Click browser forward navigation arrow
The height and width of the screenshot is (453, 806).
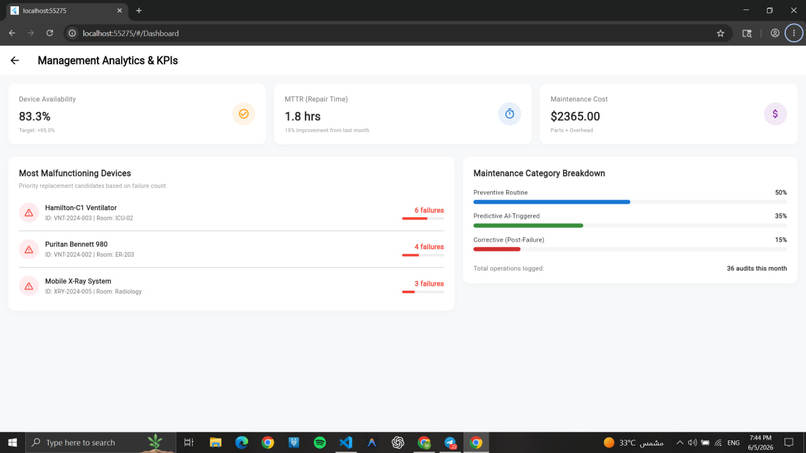click(x=31, y=33)
